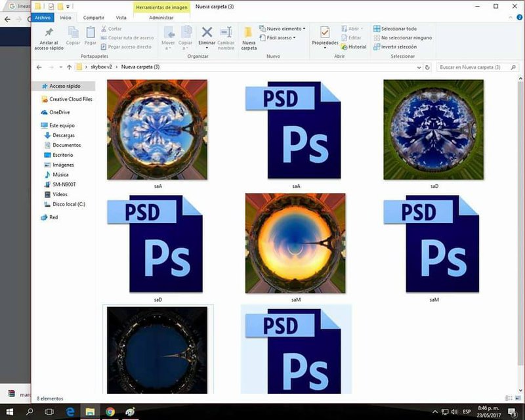Click Seleccionar todo
The height and width of the screenshot is (420, 525).
[x=395, y=29]
